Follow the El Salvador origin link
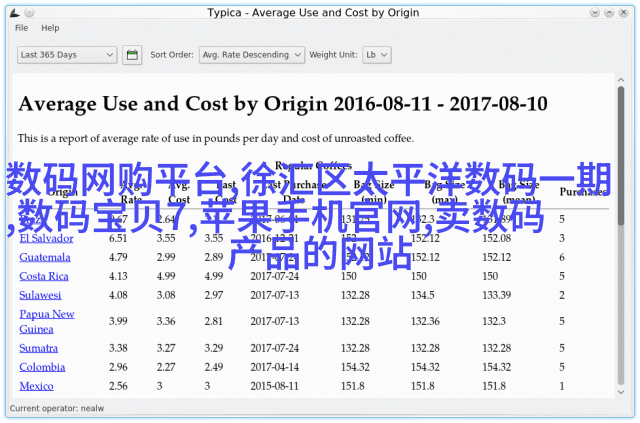Image resolution: width=640 pixels, height=423 pixels. 47,238
